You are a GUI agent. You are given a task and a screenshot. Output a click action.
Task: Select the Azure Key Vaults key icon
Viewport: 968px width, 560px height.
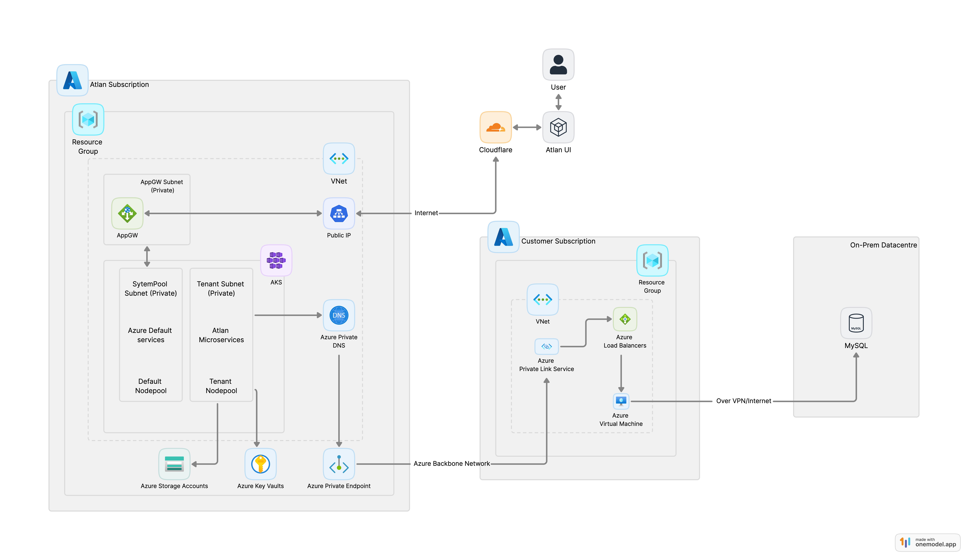tap(260, 464)
